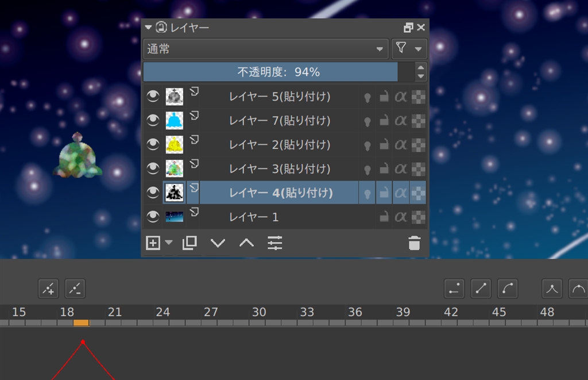Toggle onion skin bulb on レイヤー 7(貼り付け)
The width and height of the screenshot is (588, 380).
tap(367, 122)
